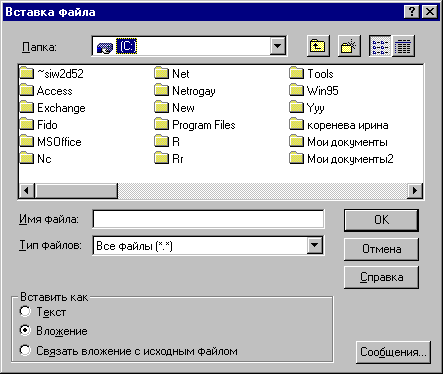Close the Вставка файла dialog
443x374 pixels.
[430, 12]
